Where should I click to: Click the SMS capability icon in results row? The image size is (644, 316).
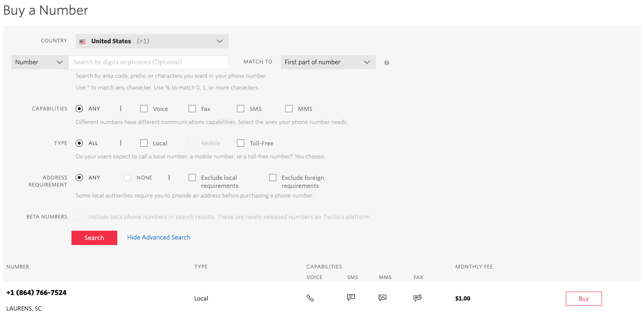coord(351,298)
